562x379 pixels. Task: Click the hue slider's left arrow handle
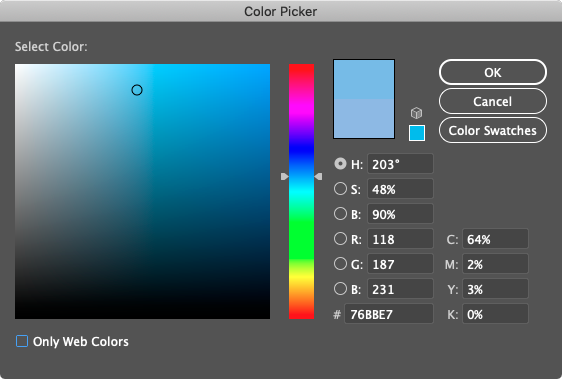tap(285, 176)
